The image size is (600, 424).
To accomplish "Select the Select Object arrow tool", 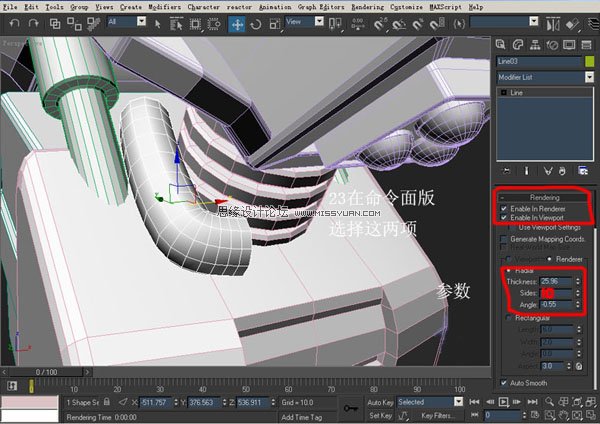I will 157,24.
